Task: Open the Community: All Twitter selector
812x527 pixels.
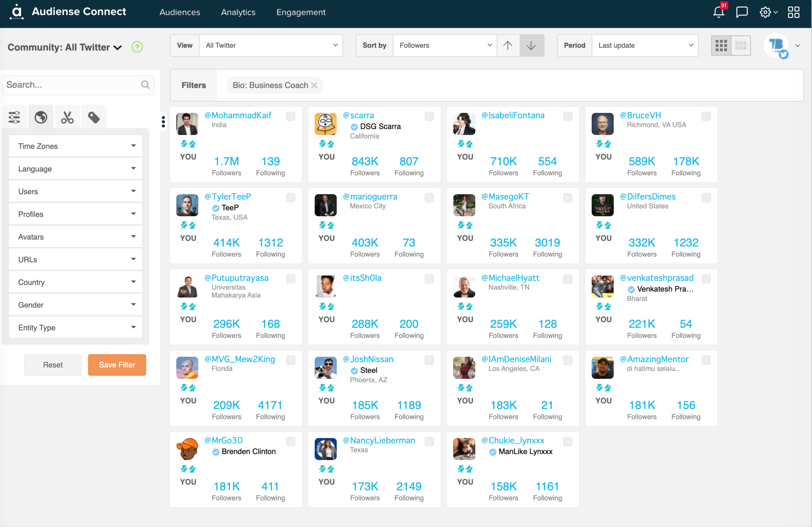Action: click(x=65, y=47)
